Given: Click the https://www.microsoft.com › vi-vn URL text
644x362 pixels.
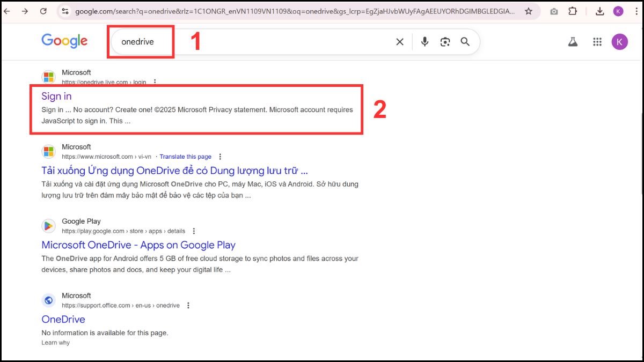Looking at the screenshot, I should pyautogui.click(x=108, y=157).
